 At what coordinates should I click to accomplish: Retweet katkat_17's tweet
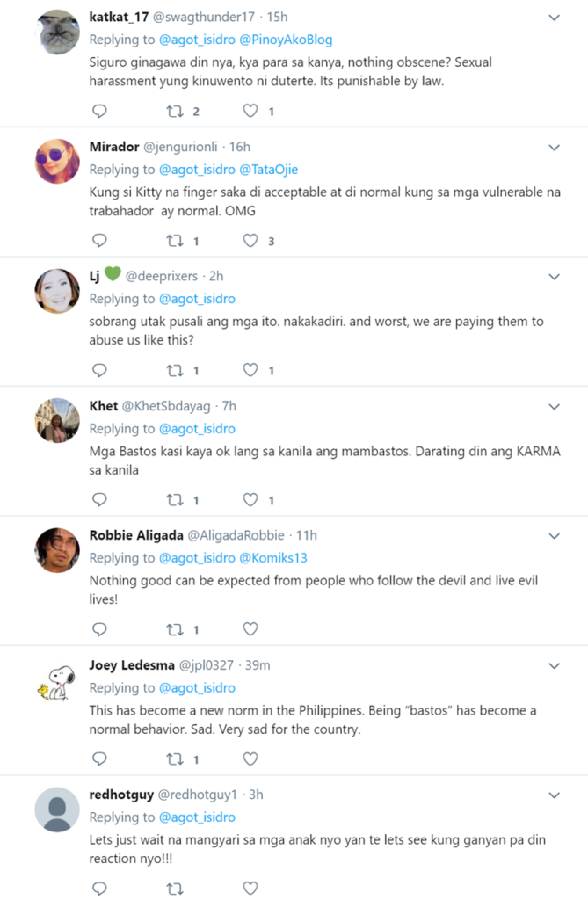(175, 111)
